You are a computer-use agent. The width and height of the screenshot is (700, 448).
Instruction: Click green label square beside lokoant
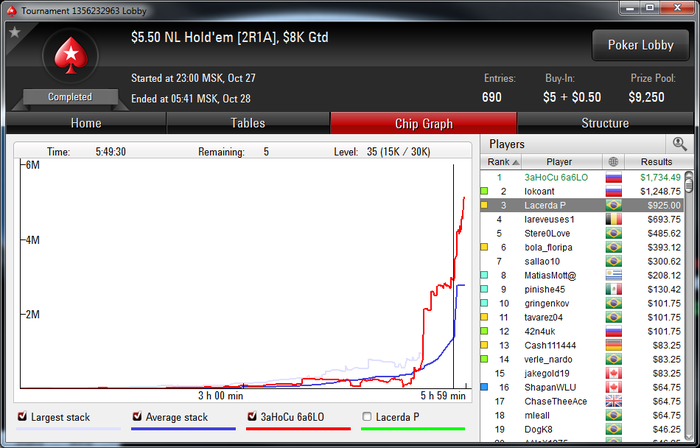pyautogui.click(x=484, y=191)
